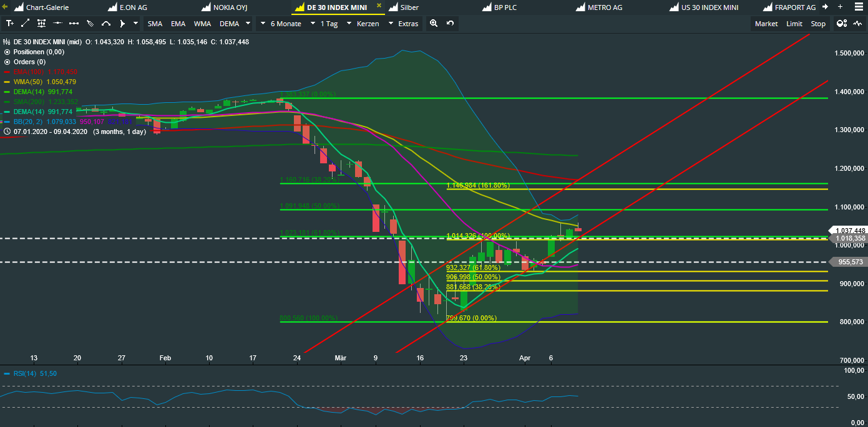The image size is (868, 427).
Task: Click the chart settings icon beside DE 30 INDEX MINI
Action: pyautogui.click(x=7, y=42)
